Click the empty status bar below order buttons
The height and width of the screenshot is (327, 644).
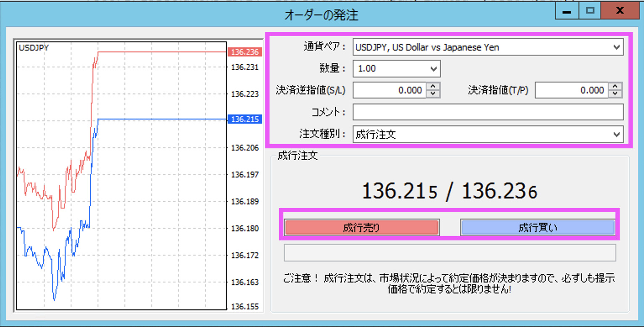(x=450, y=253)
